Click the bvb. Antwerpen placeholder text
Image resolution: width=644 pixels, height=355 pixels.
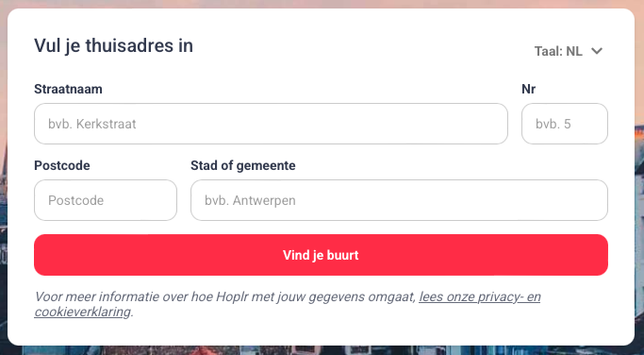pos(250,200)
